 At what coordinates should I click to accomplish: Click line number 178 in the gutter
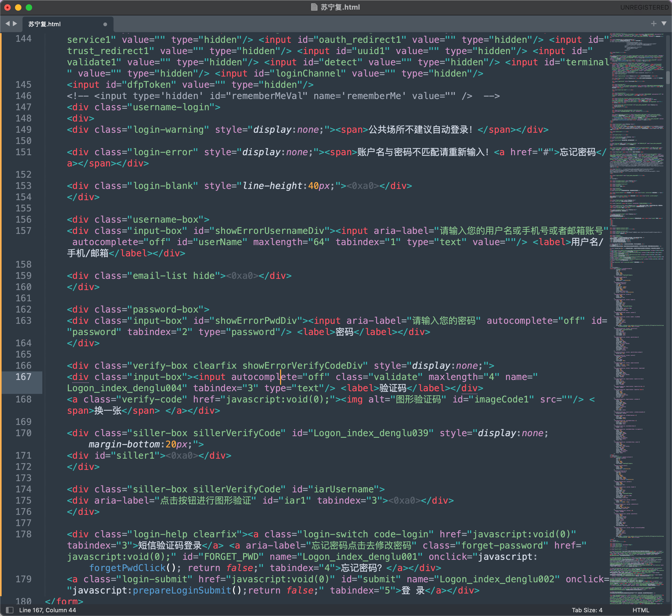tap(23, 534)
